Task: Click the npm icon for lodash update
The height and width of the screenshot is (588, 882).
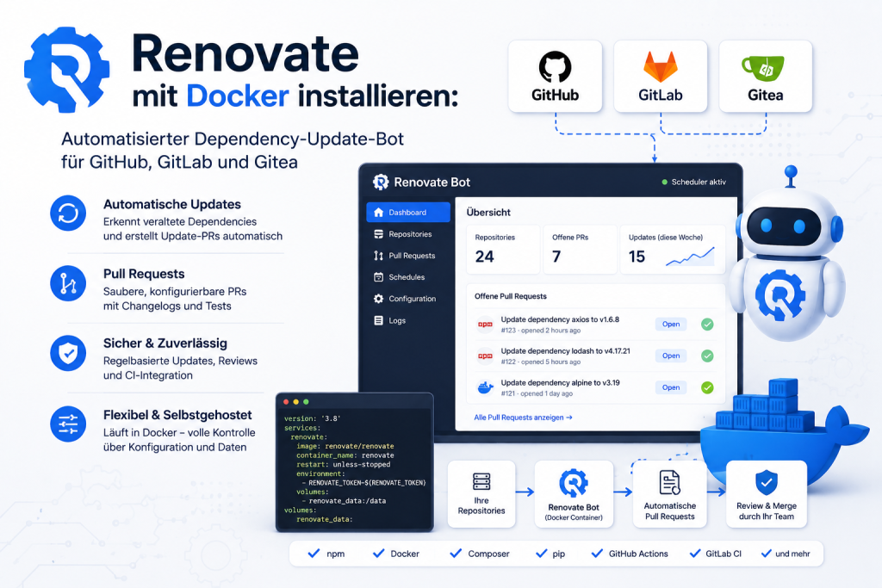Action: coord(485,356)
